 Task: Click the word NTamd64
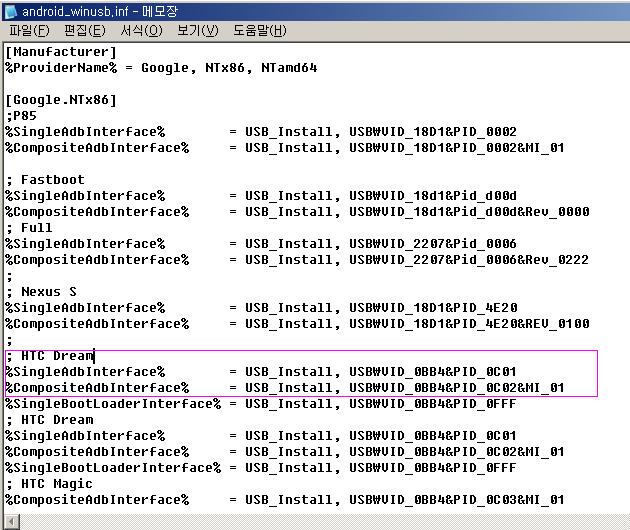pyautogui.click(x=289, y=68)
